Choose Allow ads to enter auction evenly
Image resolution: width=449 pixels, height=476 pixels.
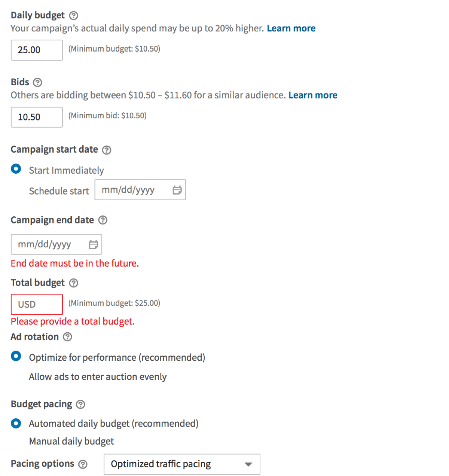(x=98, y=376)
